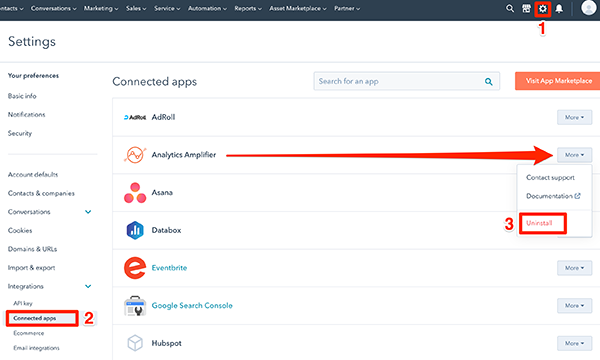Choose Uninstall in the dropdown menu
This screenshot has width=600, height=360.
tap(539, 223)
